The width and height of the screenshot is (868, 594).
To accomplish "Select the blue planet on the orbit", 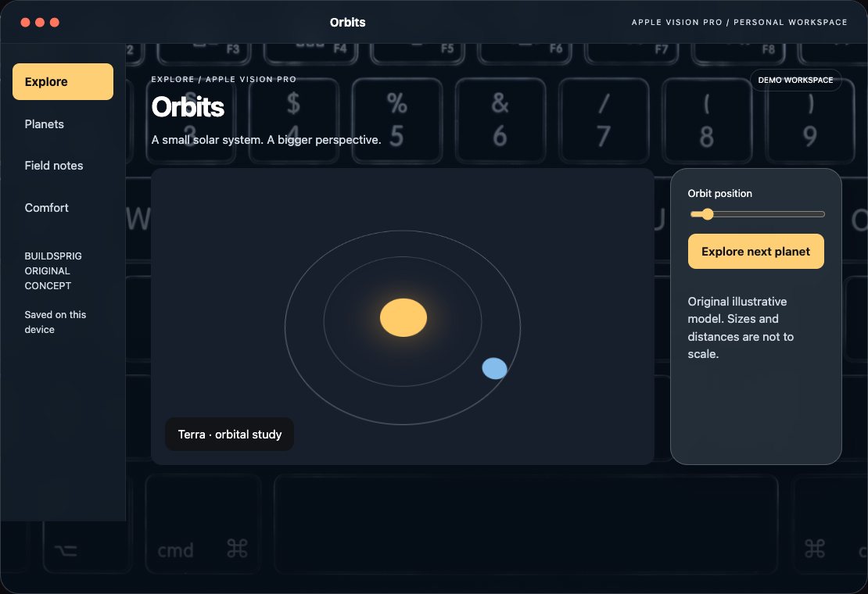I will [x=494, y=368].
